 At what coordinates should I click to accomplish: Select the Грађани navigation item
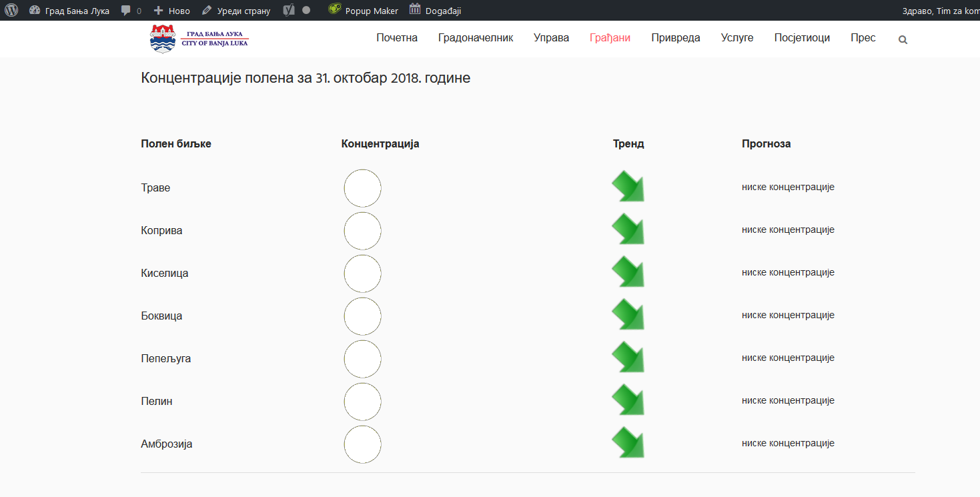click(610, 38)
